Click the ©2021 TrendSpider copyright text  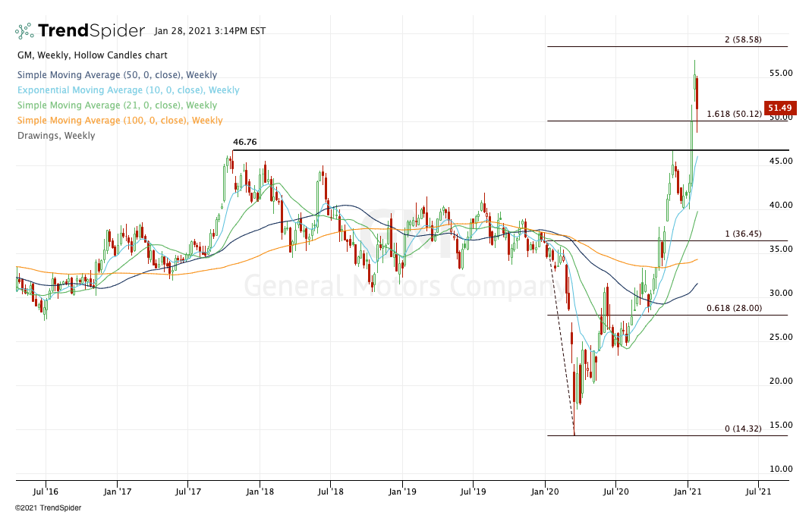point(48,508)
